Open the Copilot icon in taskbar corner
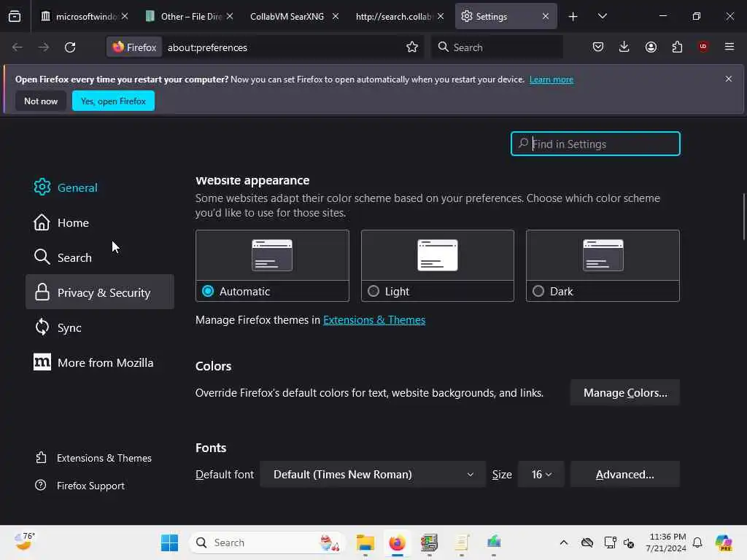This screenshot has width=747, height=560. click(723, 542)
